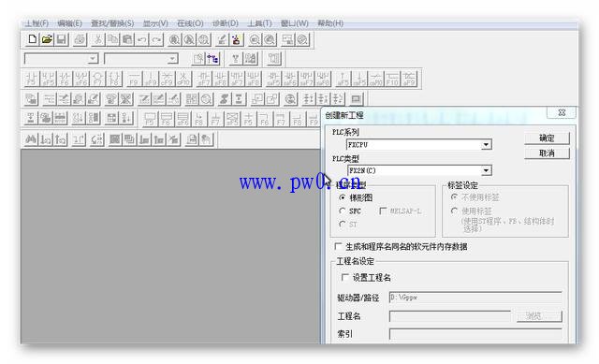Click the Print toolbar icon

pyautogui.click(x=80, y=39)
